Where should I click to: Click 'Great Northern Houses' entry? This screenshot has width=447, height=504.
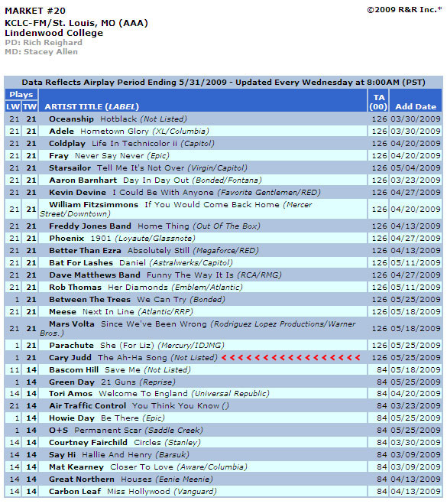[131, 479]
